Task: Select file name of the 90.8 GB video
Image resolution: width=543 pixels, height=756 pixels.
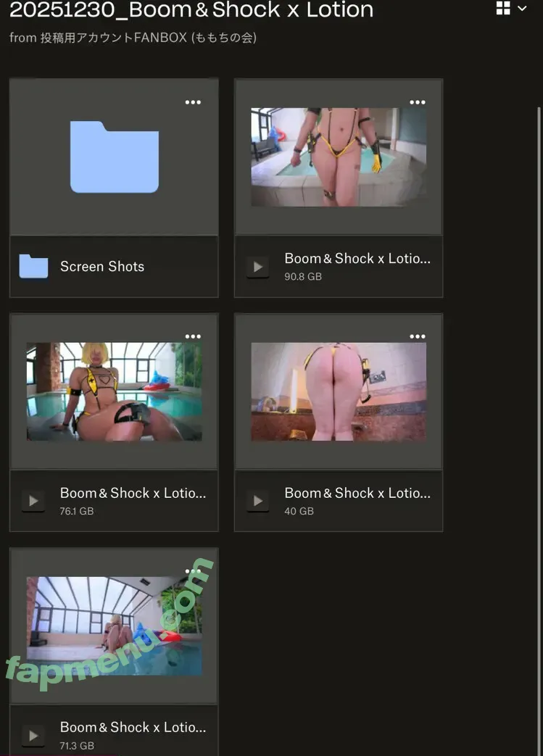Action: pyautogui.click(x=357, y=259)
